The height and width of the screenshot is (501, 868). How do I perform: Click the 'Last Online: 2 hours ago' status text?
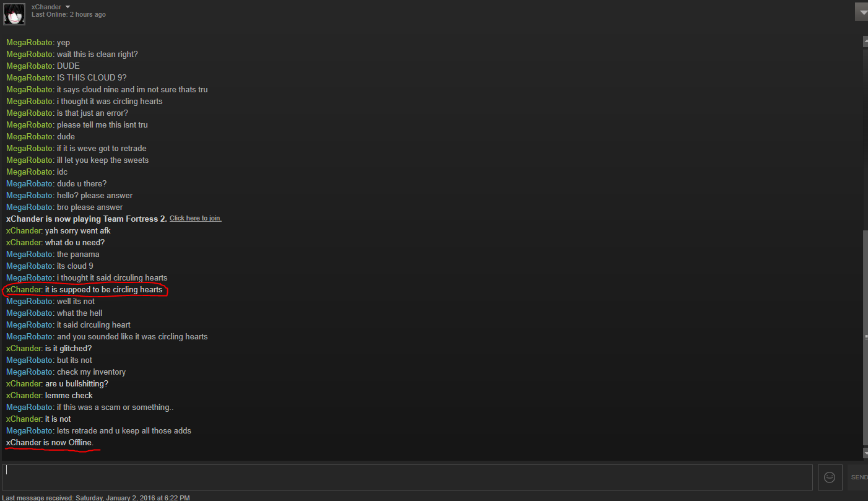pyautogui.click(x=69, y=14)
